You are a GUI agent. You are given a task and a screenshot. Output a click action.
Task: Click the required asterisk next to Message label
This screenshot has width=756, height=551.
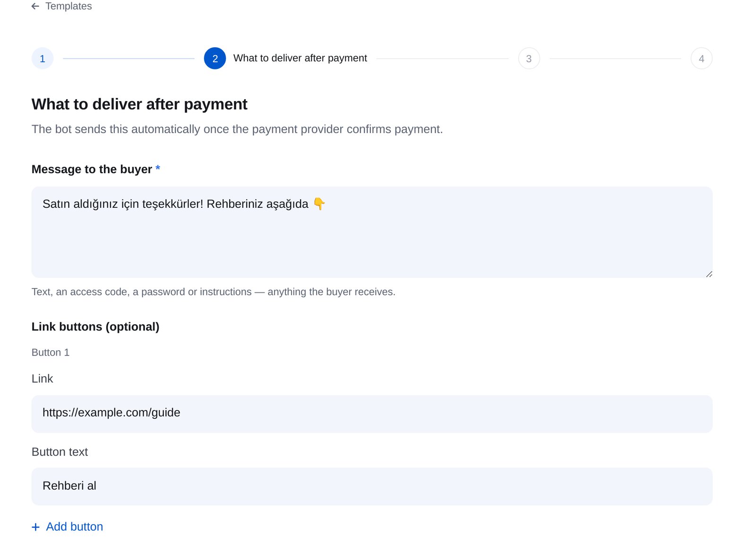tap(158, 168)
